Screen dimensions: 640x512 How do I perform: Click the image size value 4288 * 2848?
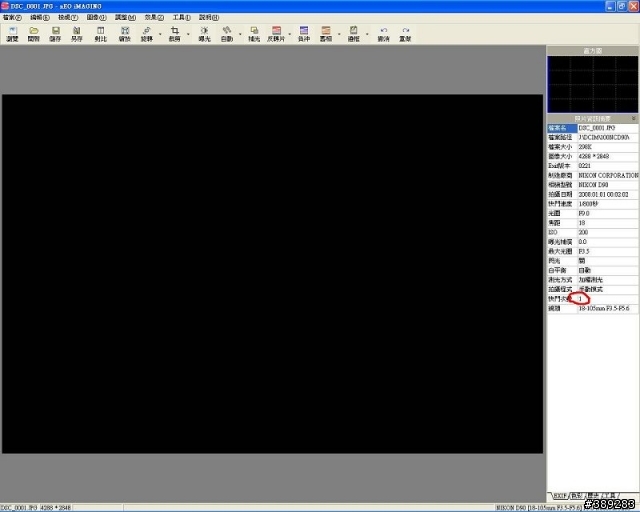pos(593,156)
